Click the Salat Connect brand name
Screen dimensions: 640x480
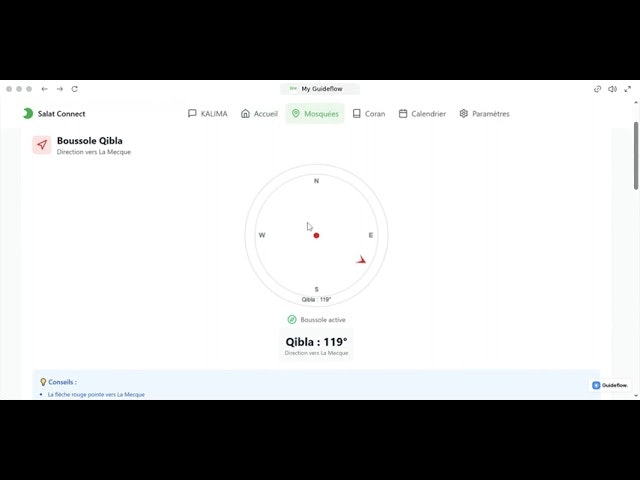[62, 114]
